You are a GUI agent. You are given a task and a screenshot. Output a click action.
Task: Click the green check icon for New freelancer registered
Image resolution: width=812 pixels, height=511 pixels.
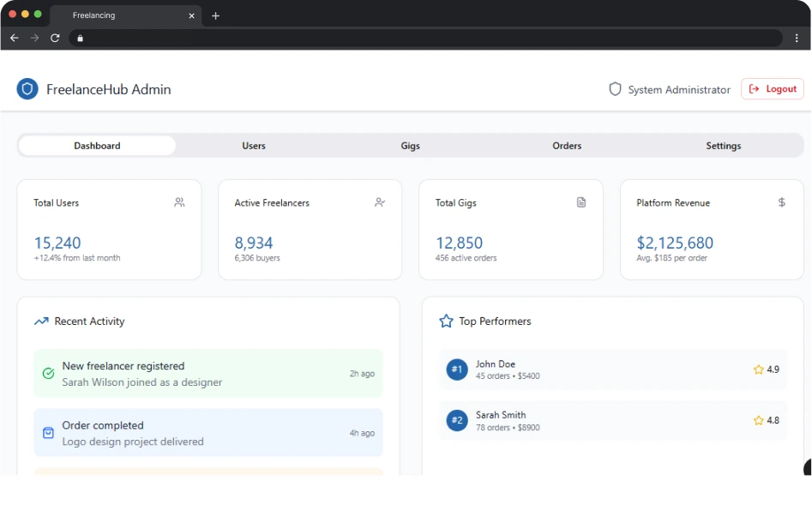click(48, 373)
